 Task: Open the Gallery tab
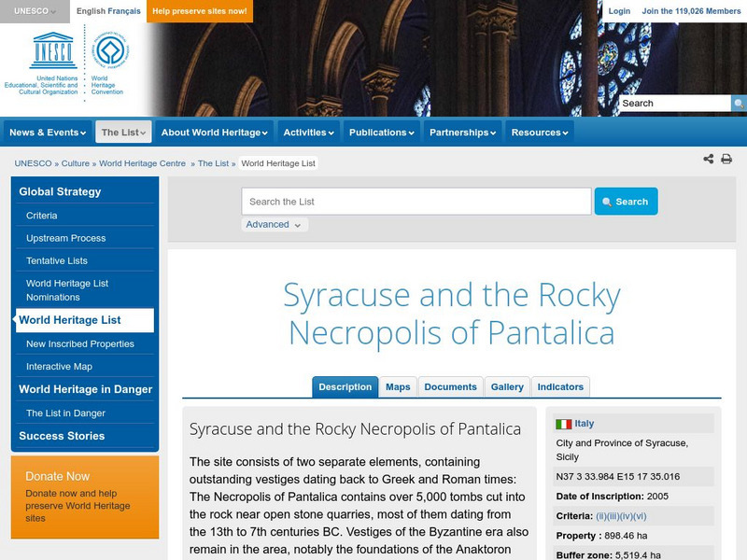pyautogui.click(x=507, y=386)
